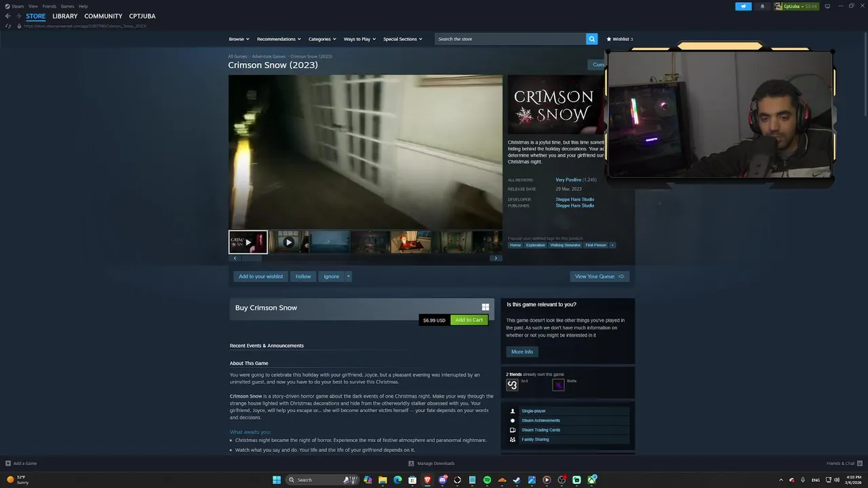Open the Ignore options dropdown arrow
Screen dimensions: 868x488
coord(349,277)
